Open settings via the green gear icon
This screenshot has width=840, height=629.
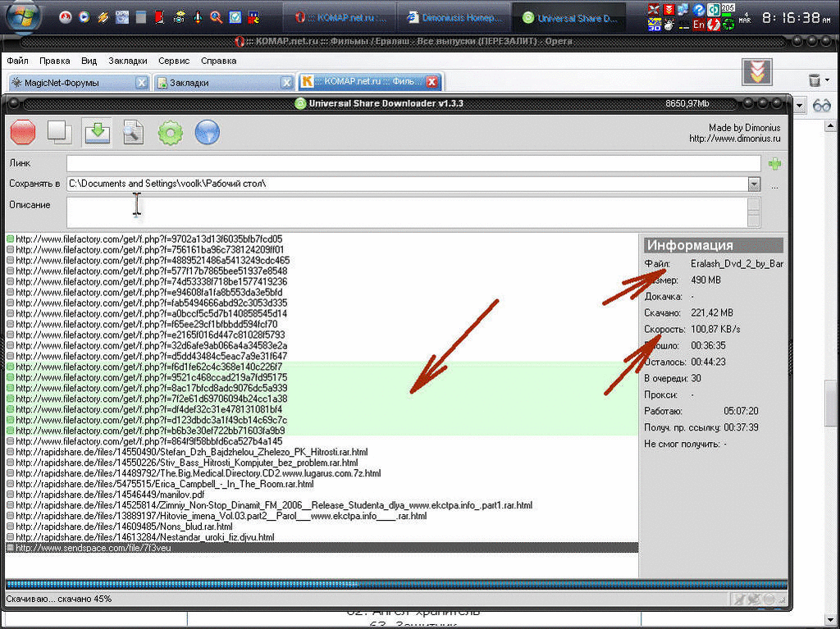(171, 132)
